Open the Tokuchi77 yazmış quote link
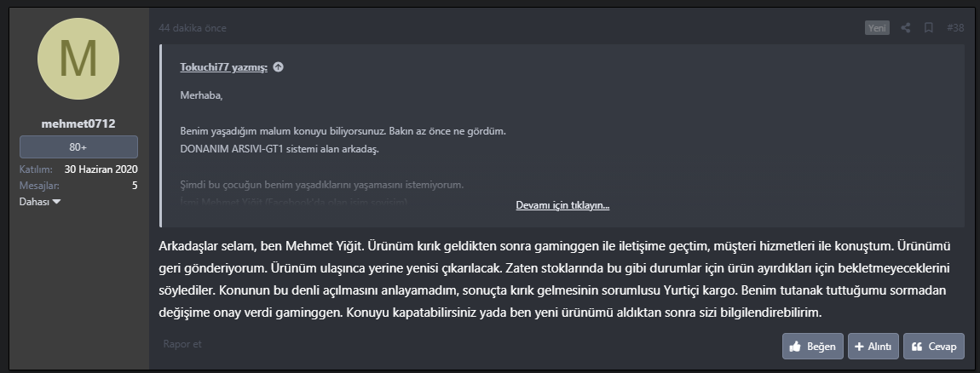 point(223,67)
